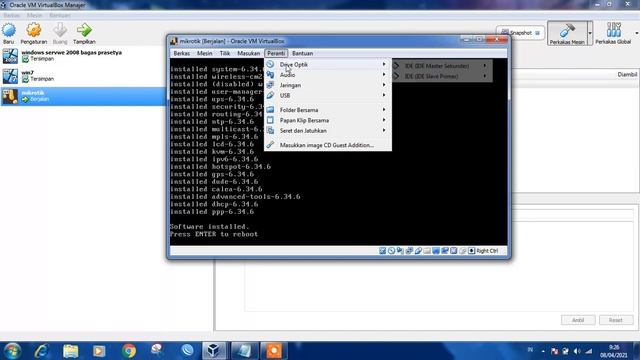Screen dimensions: 640x360
Task: Open dropdown arrow beside Perkakas Mesin
Action: coord(590,33)
